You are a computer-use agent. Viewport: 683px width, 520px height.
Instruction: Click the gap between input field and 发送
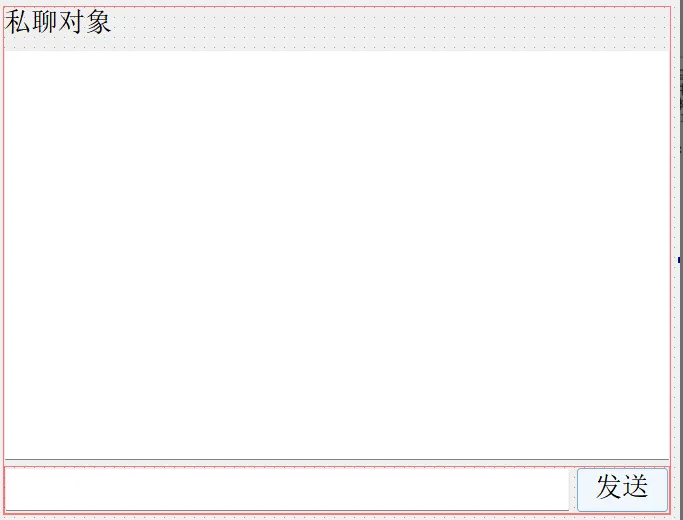(573, 490)
